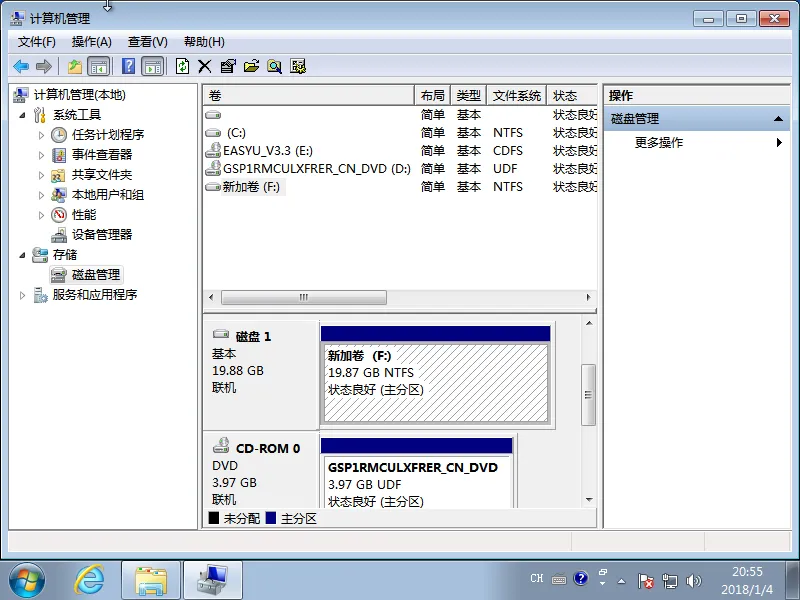Select 服务和应用程序 tree node

[95, 294]
